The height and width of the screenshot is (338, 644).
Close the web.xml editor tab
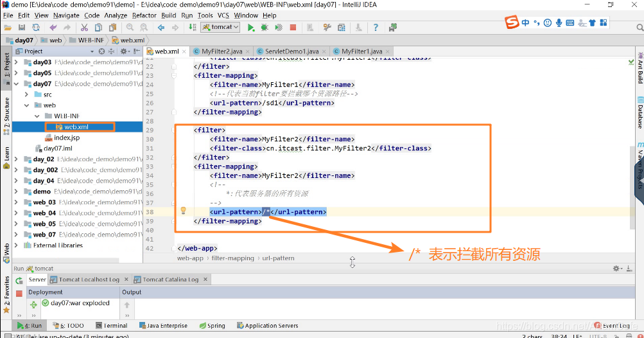[184, 52]
